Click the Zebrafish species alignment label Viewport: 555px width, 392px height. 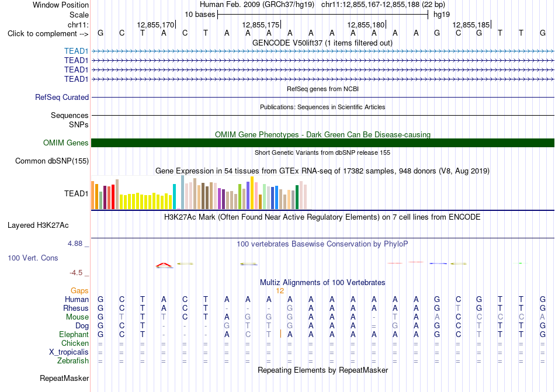coord(73,361)
